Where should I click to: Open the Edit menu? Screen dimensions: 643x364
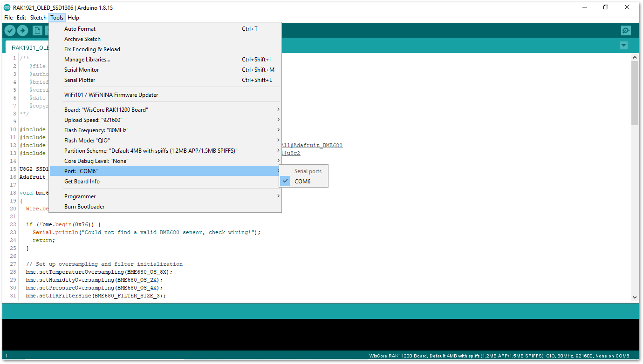point(21,18)
